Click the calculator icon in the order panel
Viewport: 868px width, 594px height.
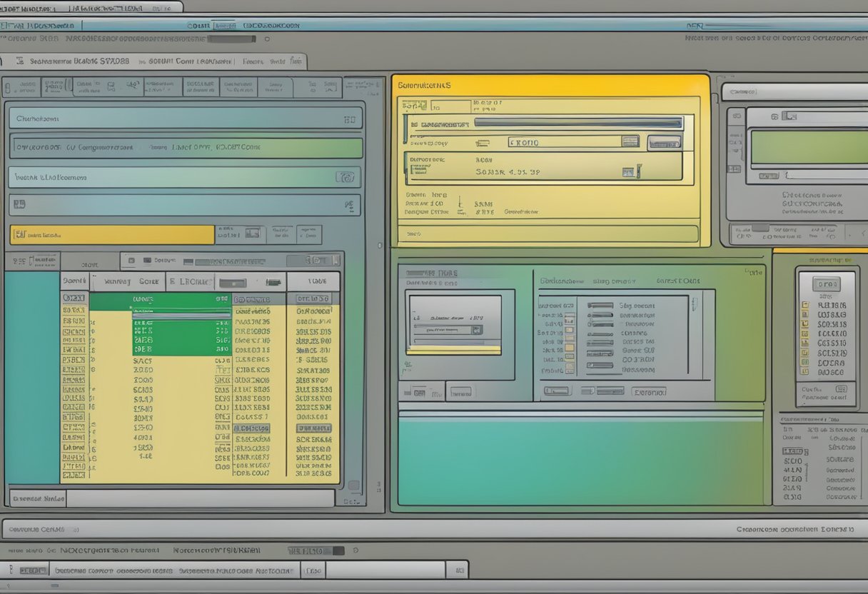click(x=627, y=171)
